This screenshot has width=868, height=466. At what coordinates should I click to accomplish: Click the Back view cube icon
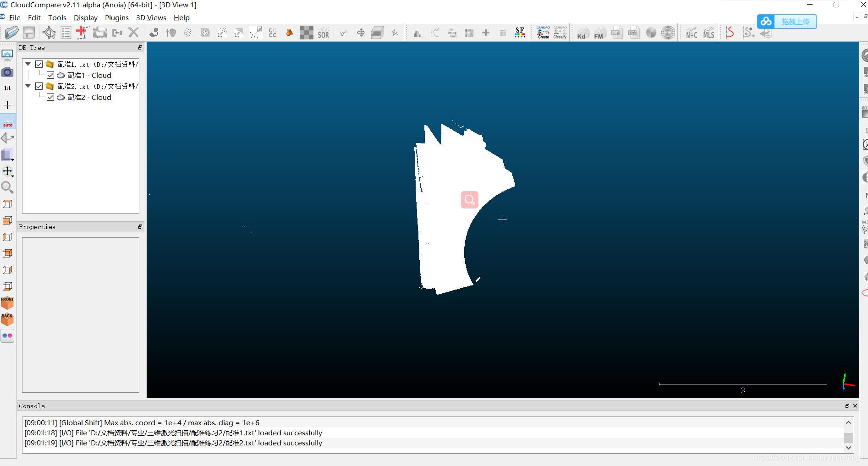point(7,319)
